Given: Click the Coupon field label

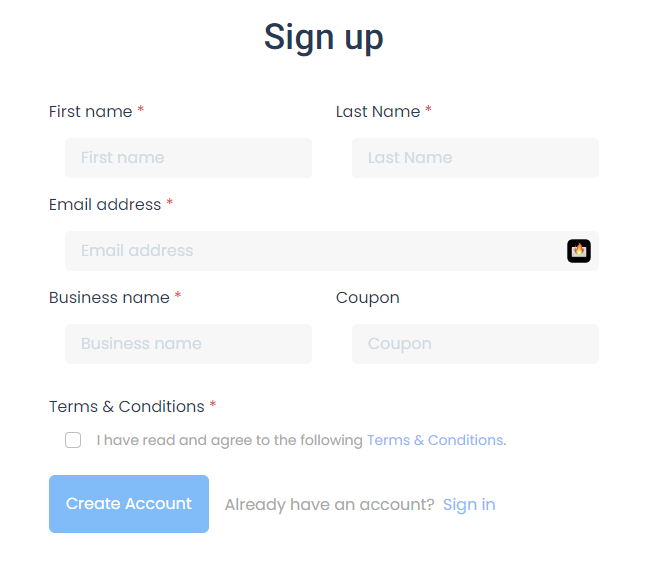Looking at the screenshot, I should [368, 298].
